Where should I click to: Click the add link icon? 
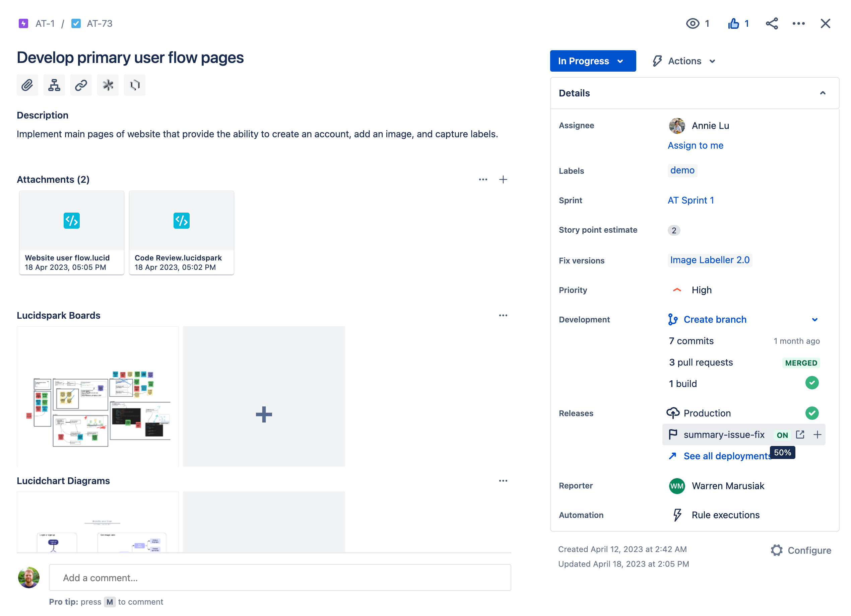click(81, 85)
